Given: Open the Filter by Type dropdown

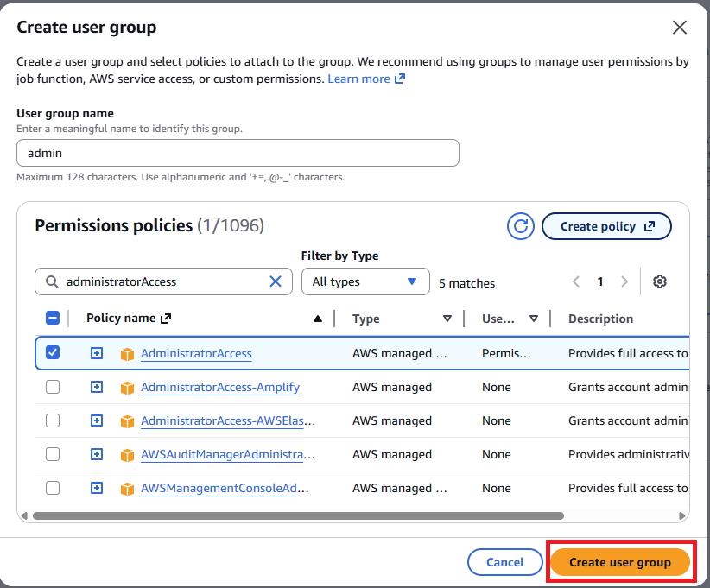Looking at the screenshot, I should click(365, 281).
